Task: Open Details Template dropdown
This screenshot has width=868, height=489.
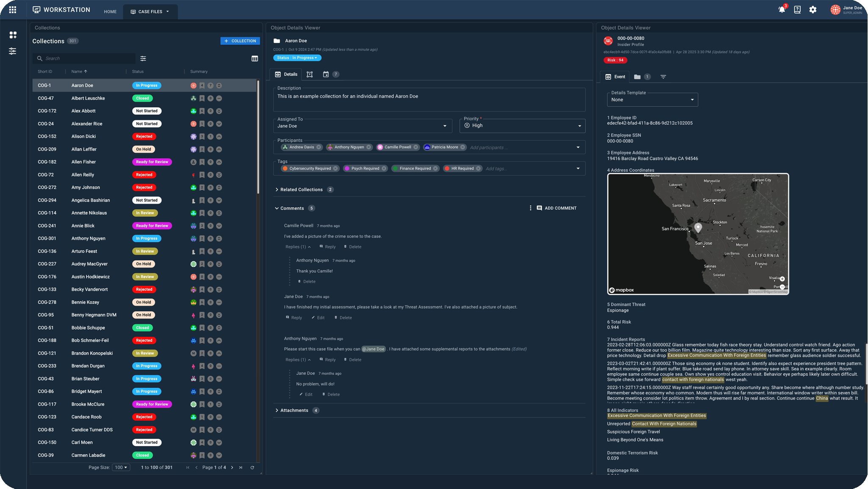Action: tap(652, 100)
